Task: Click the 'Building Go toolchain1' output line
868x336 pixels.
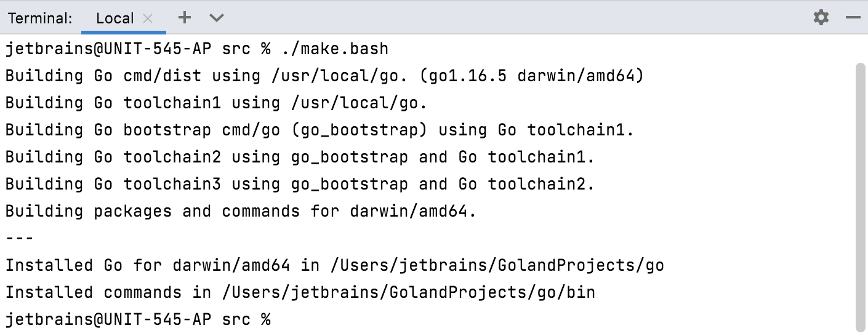Action: point(216,103)
